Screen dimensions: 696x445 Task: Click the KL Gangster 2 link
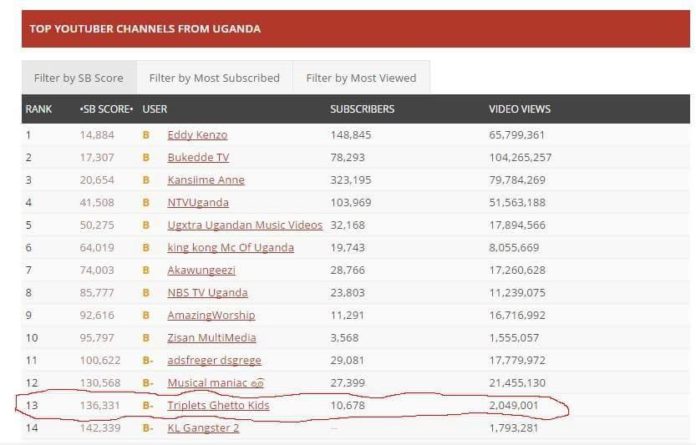[203, 429]
